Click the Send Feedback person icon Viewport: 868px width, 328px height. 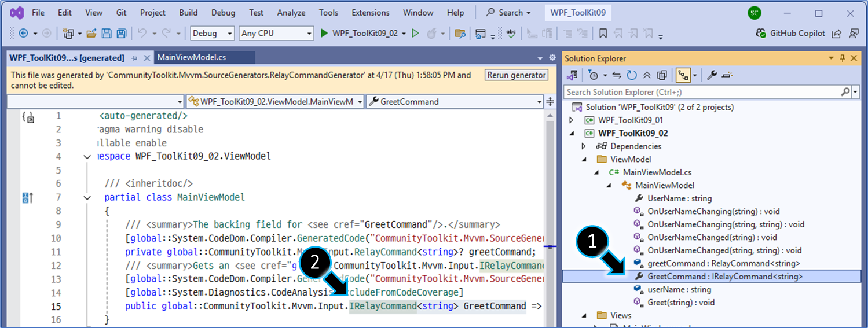coord(854,34)
